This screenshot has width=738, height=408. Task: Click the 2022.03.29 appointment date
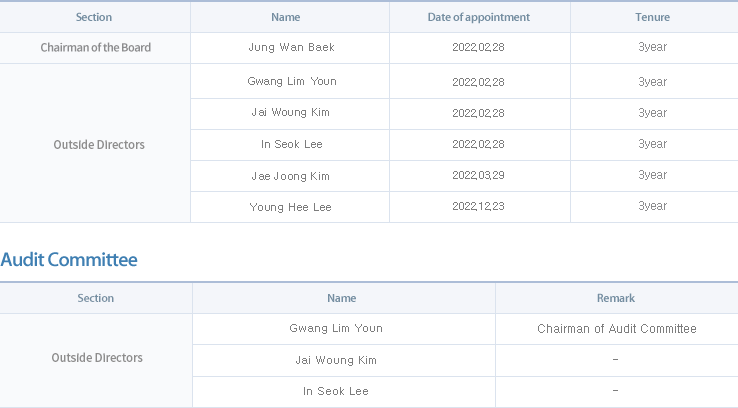(x=478, y=176)
